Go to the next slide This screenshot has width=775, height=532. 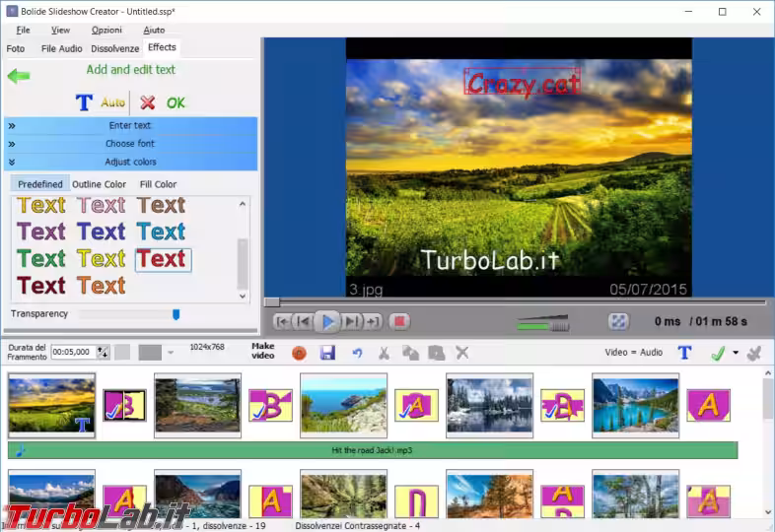(x=351, y=322)
